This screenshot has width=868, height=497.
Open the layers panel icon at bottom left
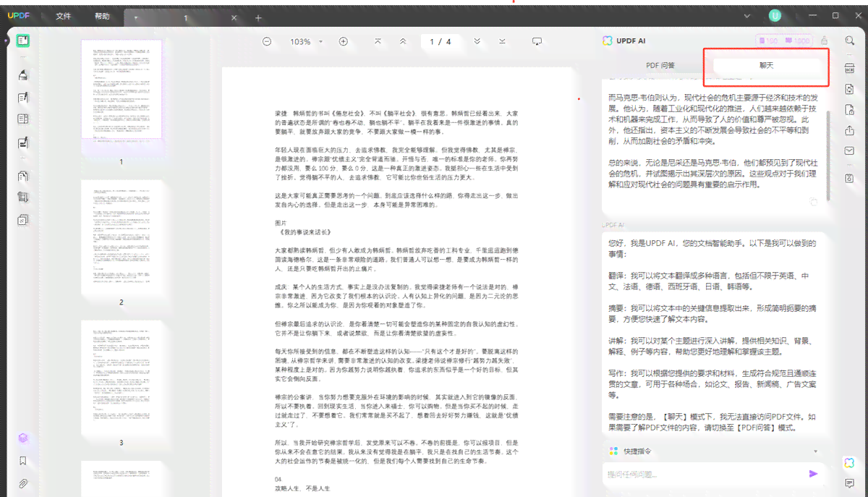(23, 438)
